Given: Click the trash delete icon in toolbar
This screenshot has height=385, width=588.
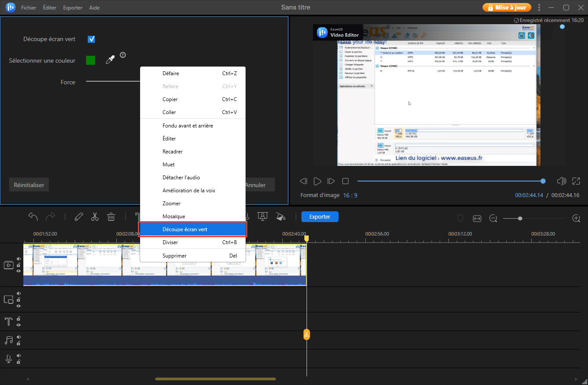Looking at the screenshot, I should pyautogui.click(x=111, y=217).
